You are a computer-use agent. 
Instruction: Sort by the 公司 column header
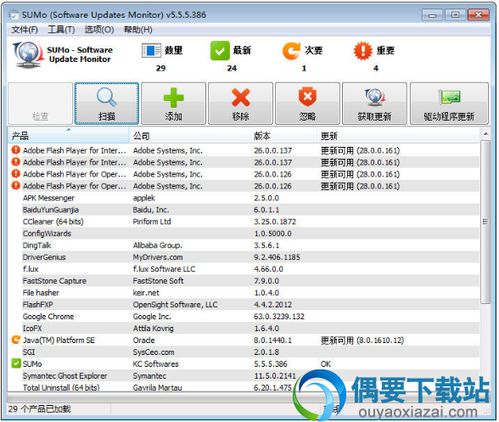tap(190, 136)
